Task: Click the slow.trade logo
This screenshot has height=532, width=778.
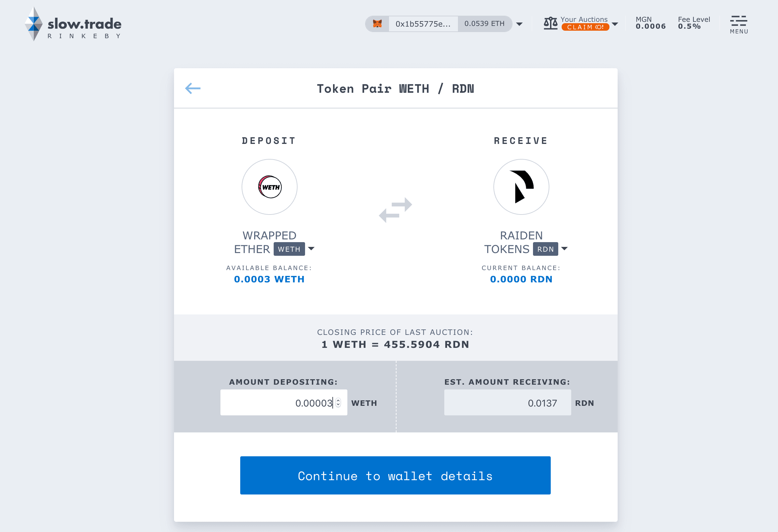Action: click(73, 24)
